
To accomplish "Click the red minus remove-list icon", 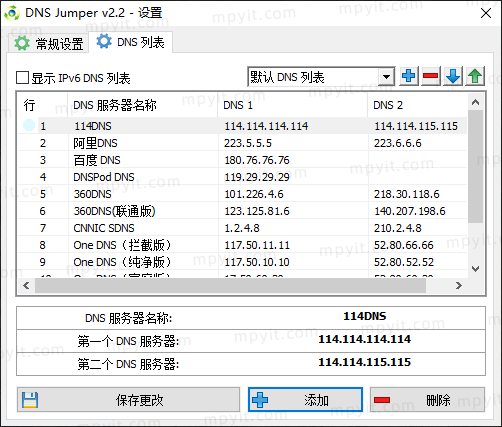I will (x=430, y=76).
